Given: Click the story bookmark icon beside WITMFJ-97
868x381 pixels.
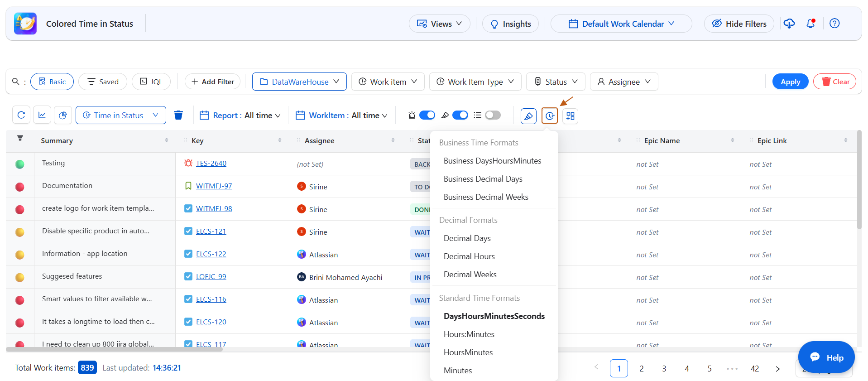Looking at the screenshot, I should [x=188, y=186].
